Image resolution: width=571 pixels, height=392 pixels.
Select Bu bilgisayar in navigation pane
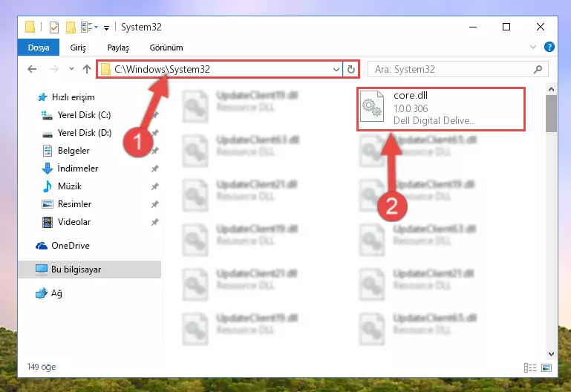tap(90, 269)
